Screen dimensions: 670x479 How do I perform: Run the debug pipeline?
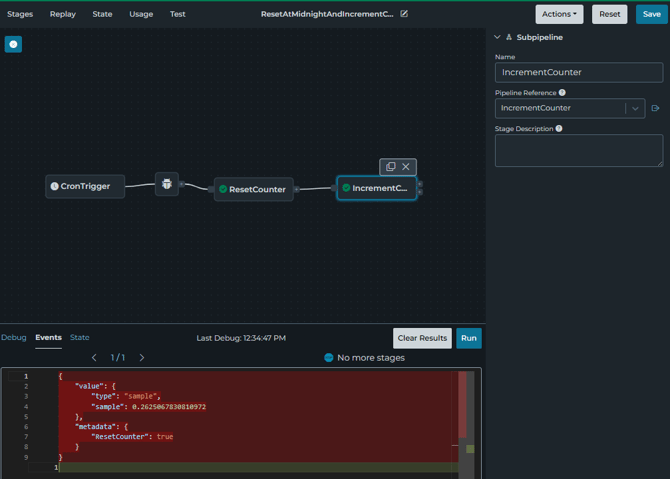point(469,338)
